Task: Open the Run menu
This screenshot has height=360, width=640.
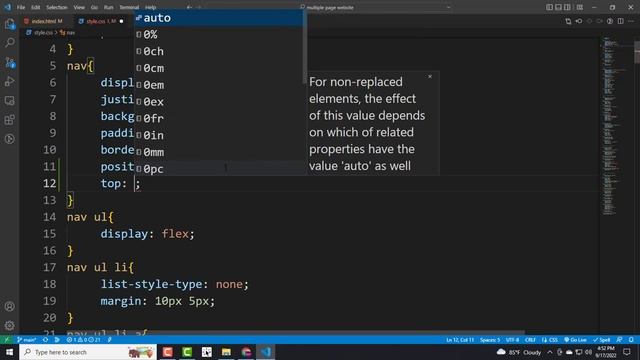Action: (x=108, y=7)
